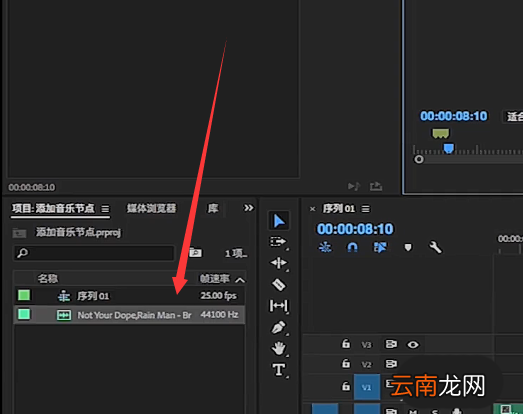This screenshot has height=414, width=523.
Task: Click the V2 track label
Action: [366, 364]
